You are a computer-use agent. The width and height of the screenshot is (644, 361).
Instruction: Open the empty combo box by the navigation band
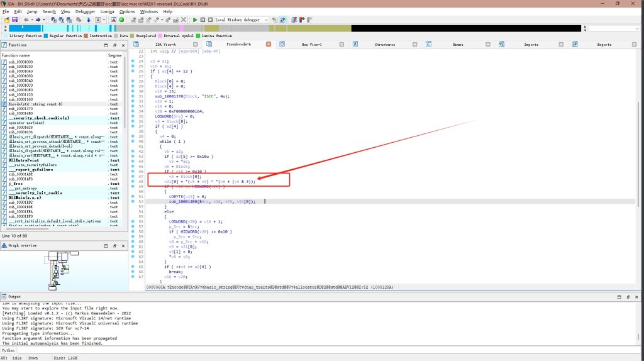click(x=614, y=28)
